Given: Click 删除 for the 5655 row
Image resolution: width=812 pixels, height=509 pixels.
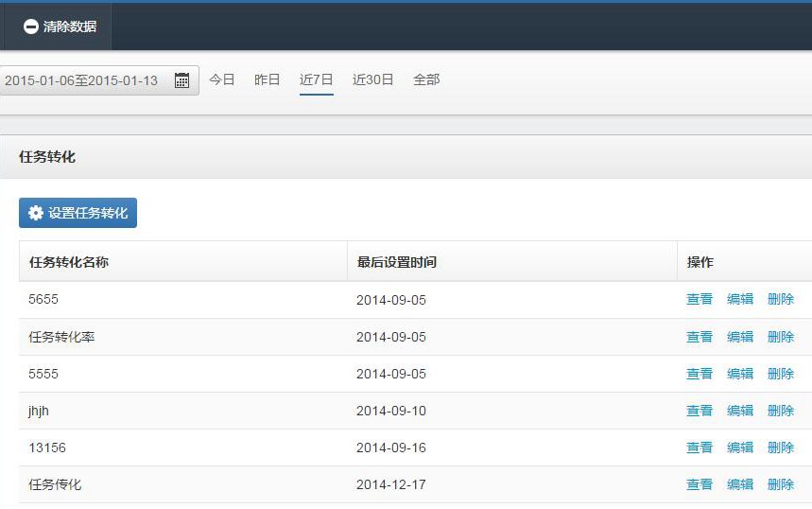Looking at the screenshot, I should (x=781, y=299).
